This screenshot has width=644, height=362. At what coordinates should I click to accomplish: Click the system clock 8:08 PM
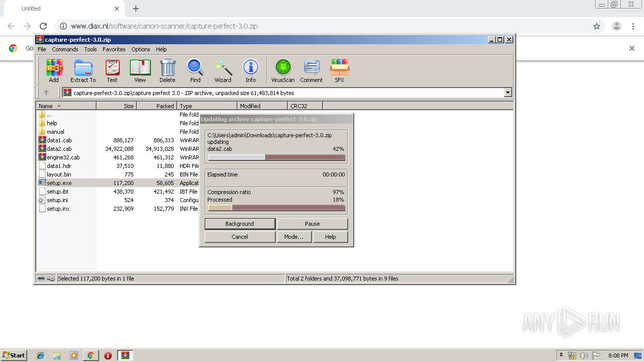[x=618, y=355]
